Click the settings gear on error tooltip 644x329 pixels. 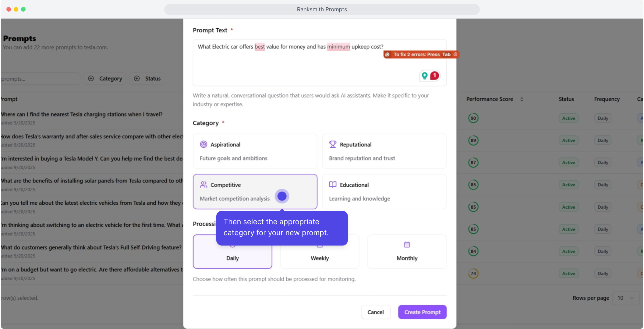pos(455,54)
